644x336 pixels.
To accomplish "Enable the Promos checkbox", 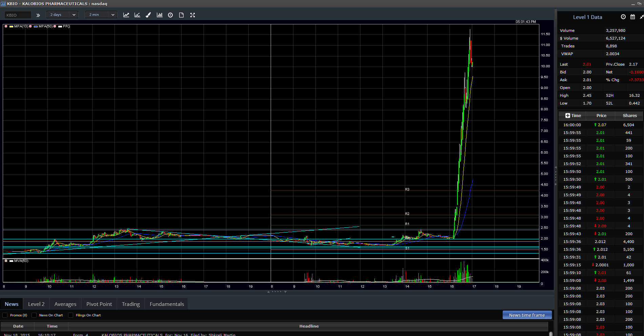I will (x=5, y=315).
